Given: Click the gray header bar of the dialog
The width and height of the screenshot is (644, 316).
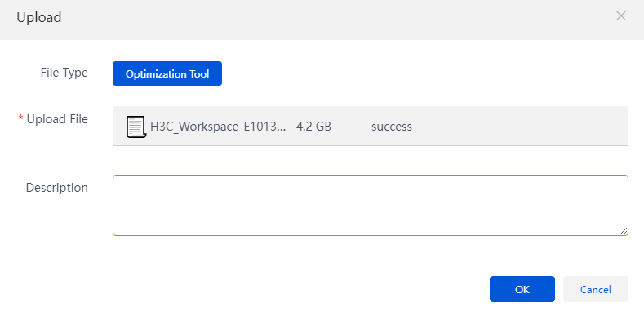Looking at the screenshot, I should (322, 20).
